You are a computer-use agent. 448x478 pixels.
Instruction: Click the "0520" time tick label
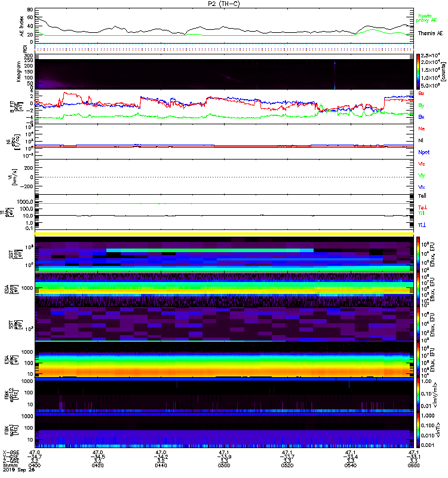click(x=287, y=465)
